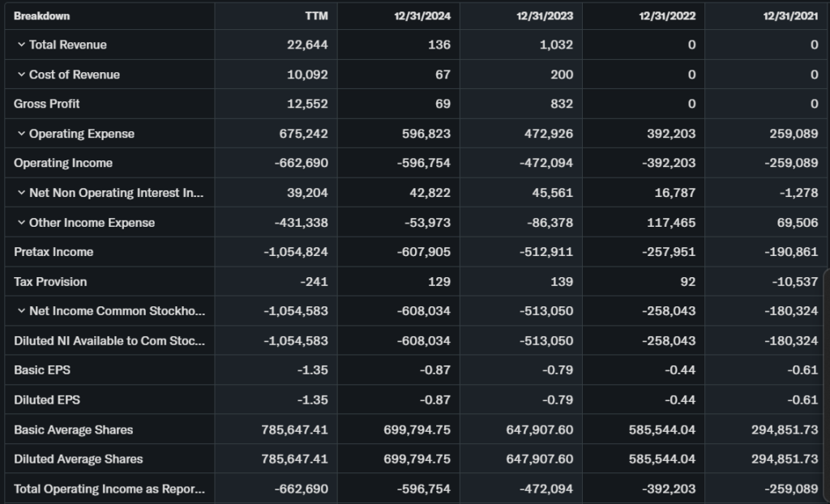This screenshot has height=504, width=830.
Task: Select the 12/31/2022 column header
Action: (x=670, y=15)
